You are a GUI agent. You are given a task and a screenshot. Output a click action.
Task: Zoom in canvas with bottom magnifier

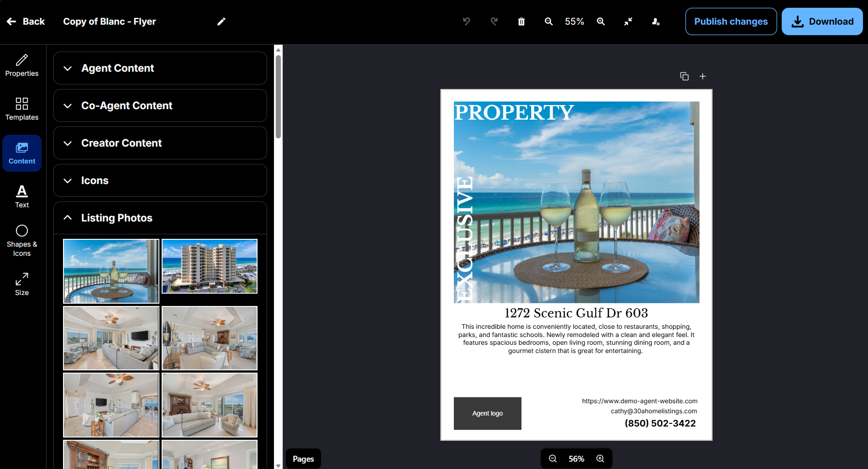[600, 458]
